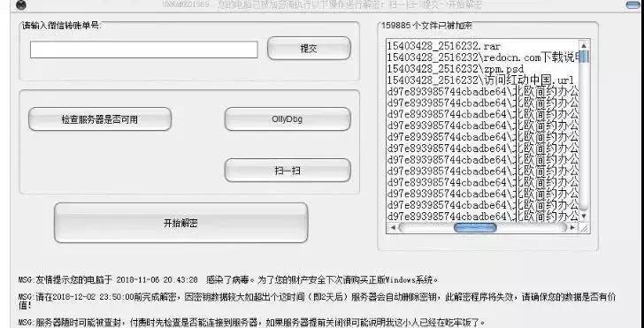The image size is (644, 328).
Task: Click the MSG line about 2018-11-06 infection time
Action: click(x=228, y=280)
